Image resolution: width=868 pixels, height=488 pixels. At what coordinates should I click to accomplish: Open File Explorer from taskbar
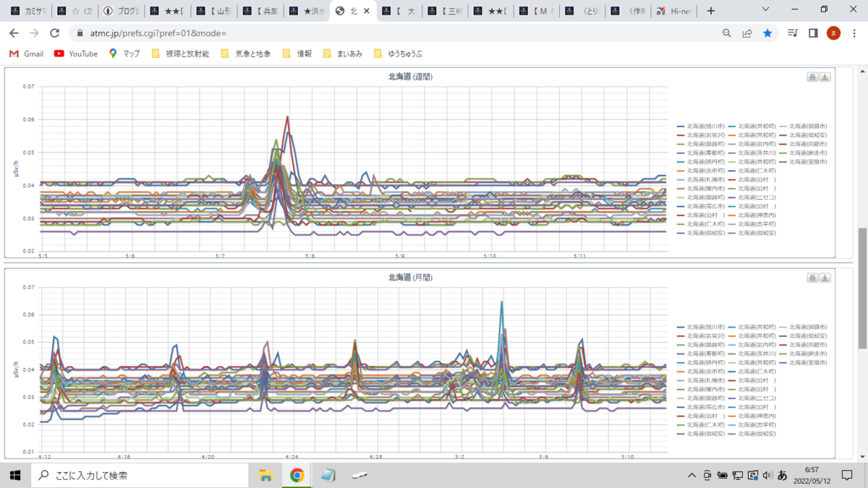(265, 475)
